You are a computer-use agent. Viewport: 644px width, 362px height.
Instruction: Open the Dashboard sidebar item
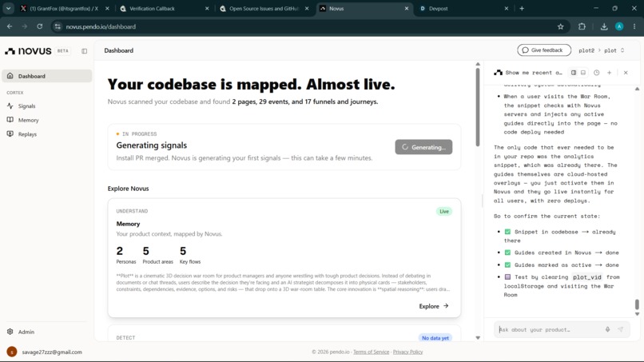point(47,76)
